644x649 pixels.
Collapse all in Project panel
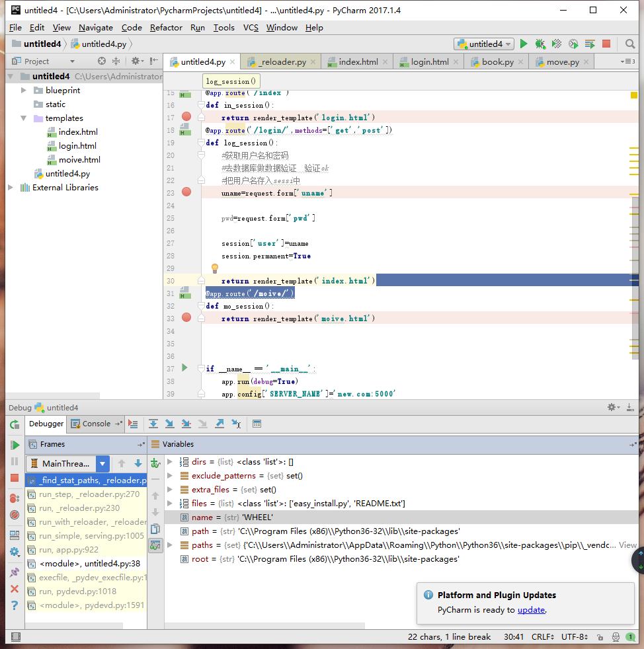pyautogui.click(x=116, y=61)
